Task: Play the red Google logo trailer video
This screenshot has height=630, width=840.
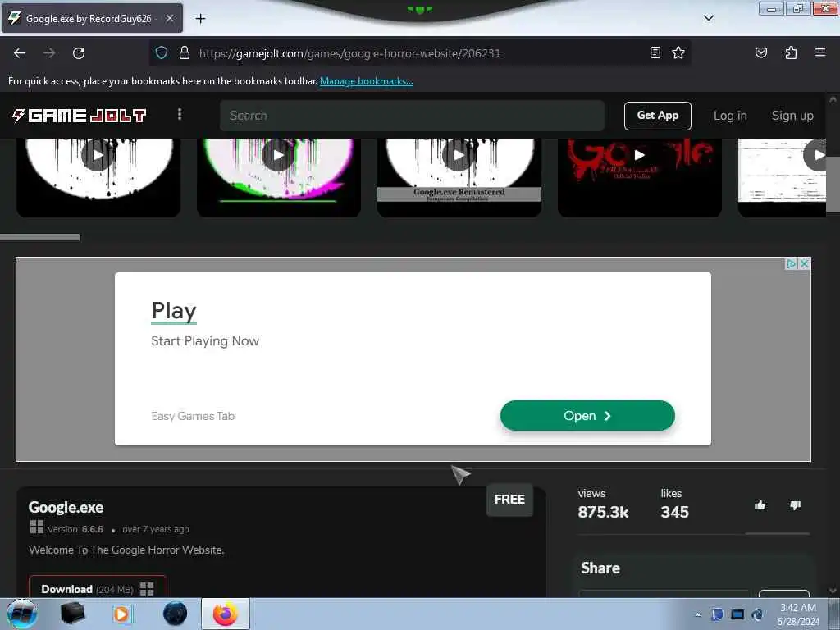Action: [639, 155]
